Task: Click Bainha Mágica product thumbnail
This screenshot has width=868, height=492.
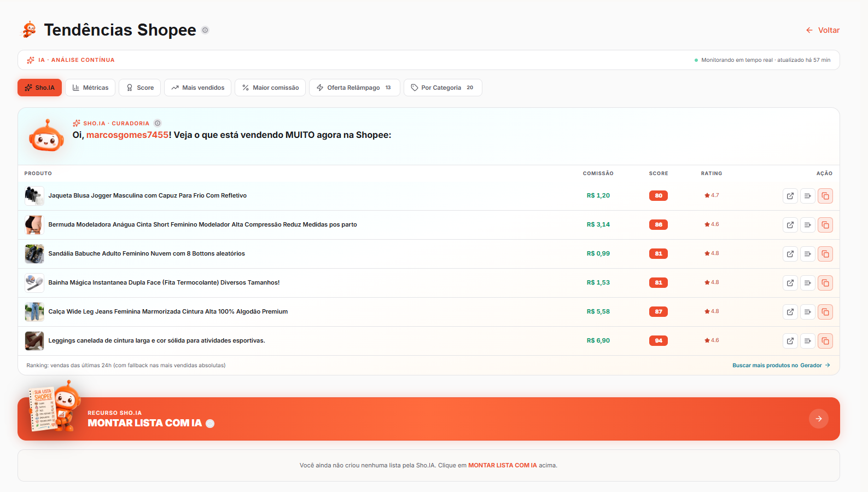Action: click(x=34, y=283)
